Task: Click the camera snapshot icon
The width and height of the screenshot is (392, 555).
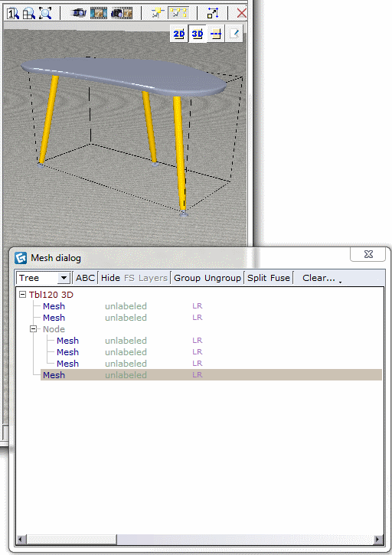Action: 79,13
